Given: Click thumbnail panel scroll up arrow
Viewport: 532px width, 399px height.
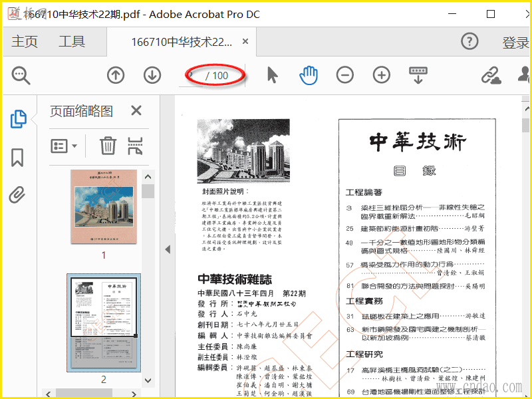Looking at the screenshot, I should click(148, 176).
